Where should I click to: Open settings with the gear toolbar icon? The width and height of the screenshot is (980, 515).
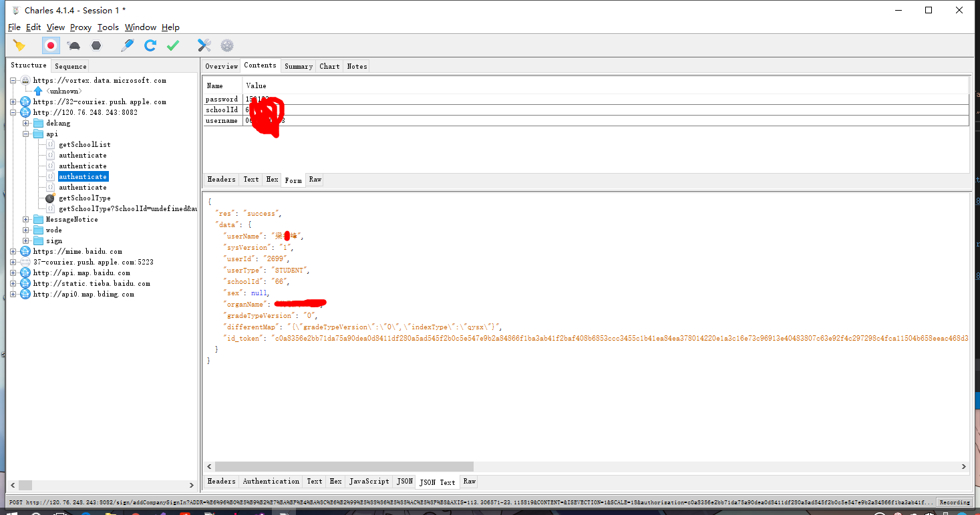[x=227, y=45]
